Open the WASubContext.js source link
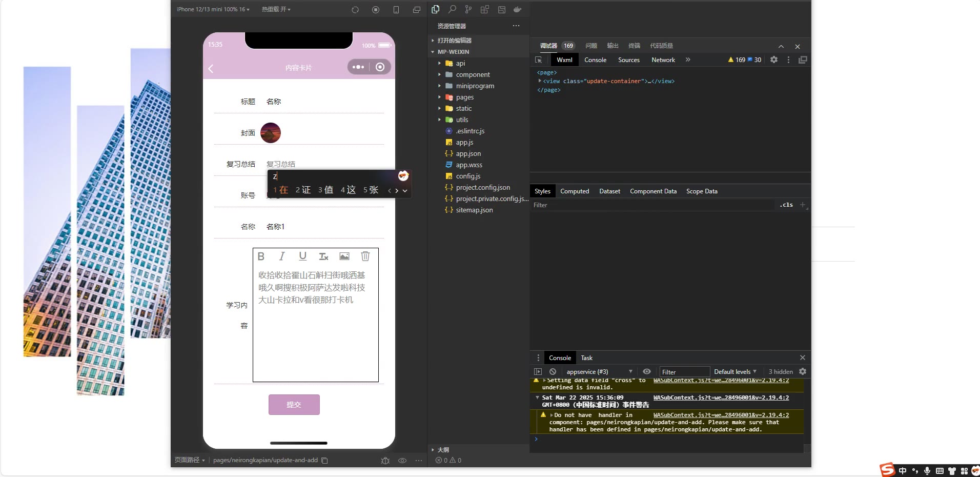The image size is (980, 477). [721, 398]
